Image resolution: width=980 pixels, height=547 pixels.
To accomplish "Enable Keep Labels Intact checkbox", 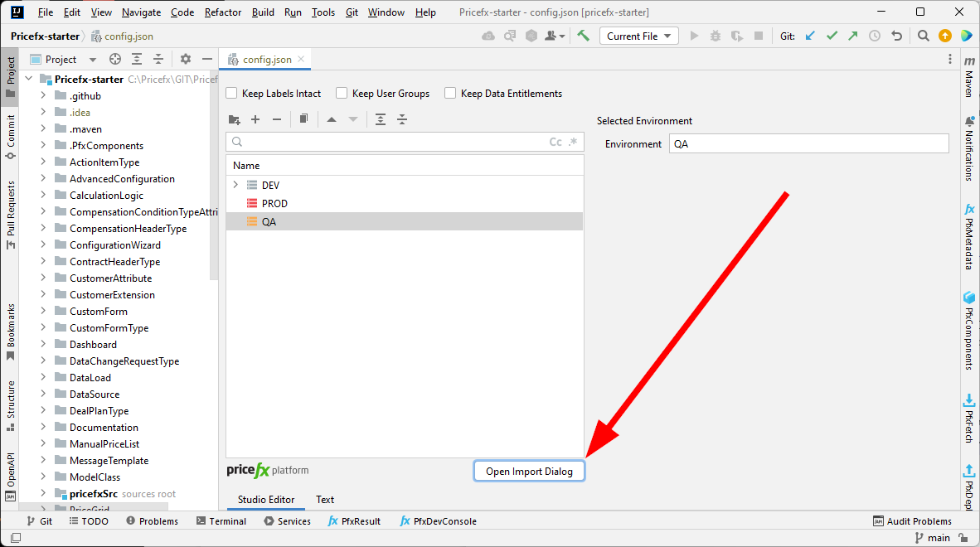I will click(x=232, y=94).
